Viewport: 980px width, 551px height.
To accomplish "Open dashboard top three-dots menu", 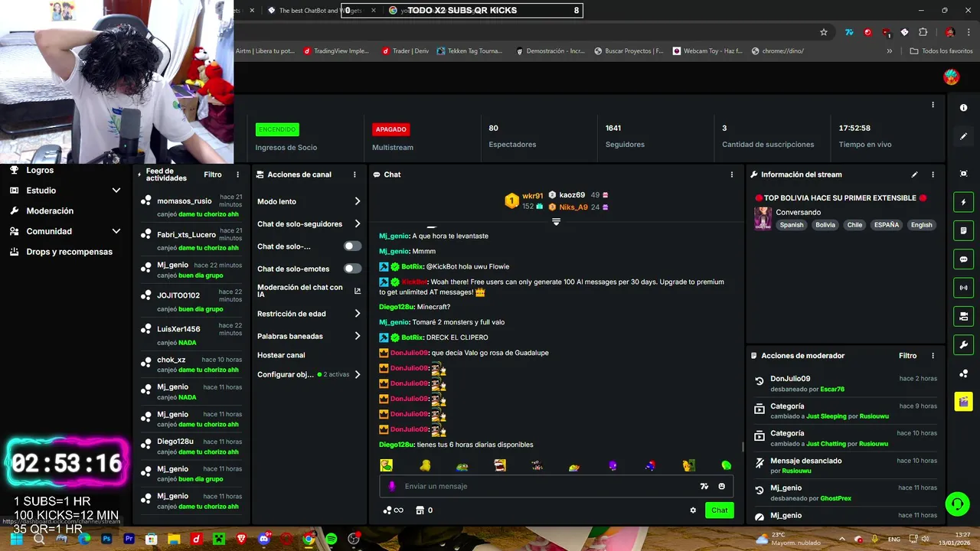I will (x=933, y=105).
